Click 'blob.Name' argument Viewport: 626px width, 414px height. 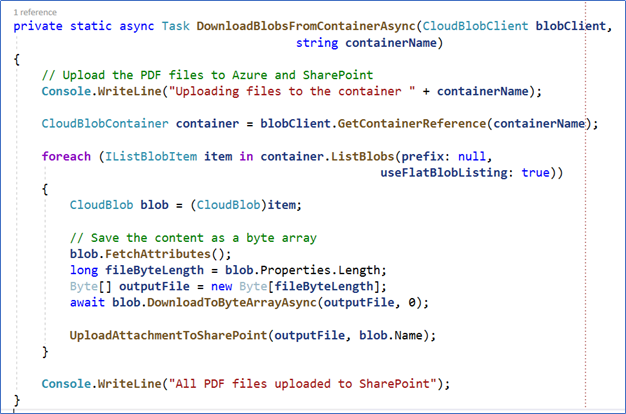click(x=391, y=335)
